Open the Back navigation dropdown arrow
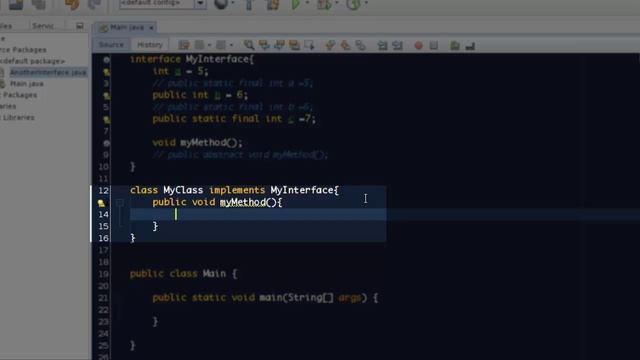640x360 pixels. (x=209, y=45)
